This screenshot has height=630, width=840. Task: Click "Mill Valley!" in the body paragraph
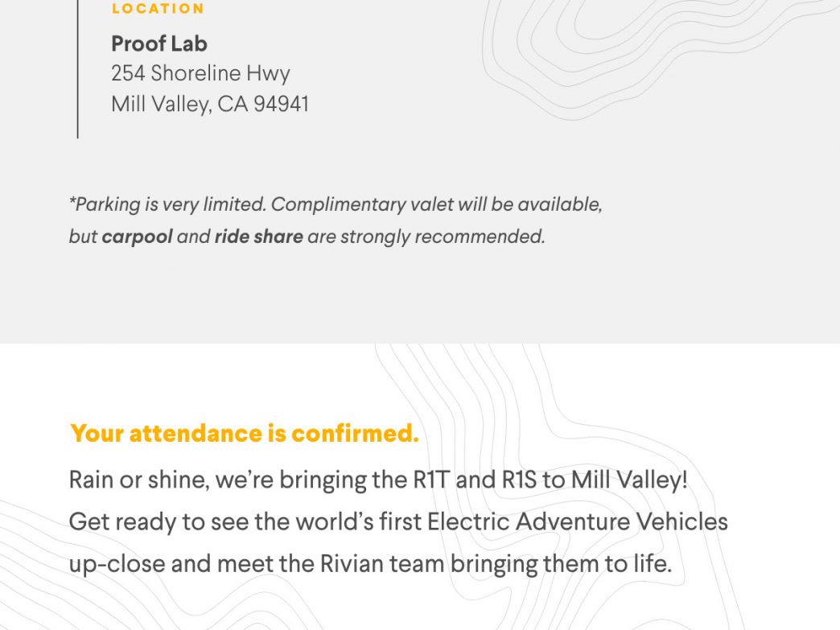(x=629, y=480)
